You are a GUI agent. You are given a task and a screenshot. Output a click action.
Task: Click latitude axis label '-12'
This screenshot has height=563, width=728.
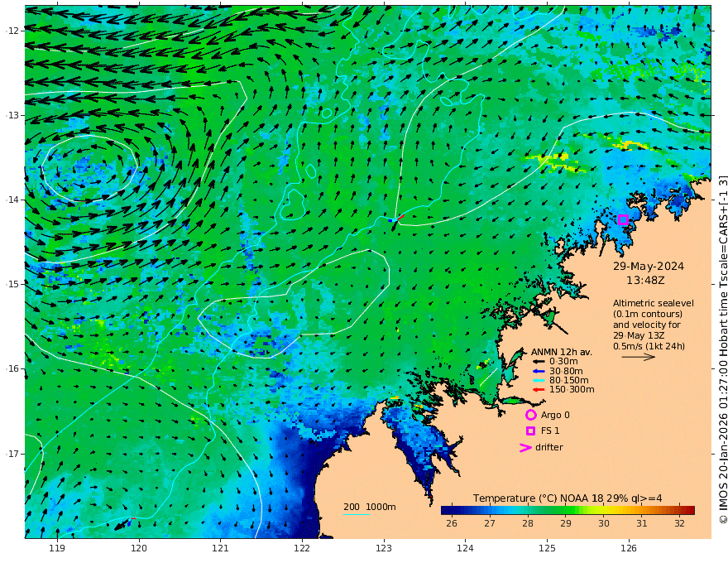[12, 31]
